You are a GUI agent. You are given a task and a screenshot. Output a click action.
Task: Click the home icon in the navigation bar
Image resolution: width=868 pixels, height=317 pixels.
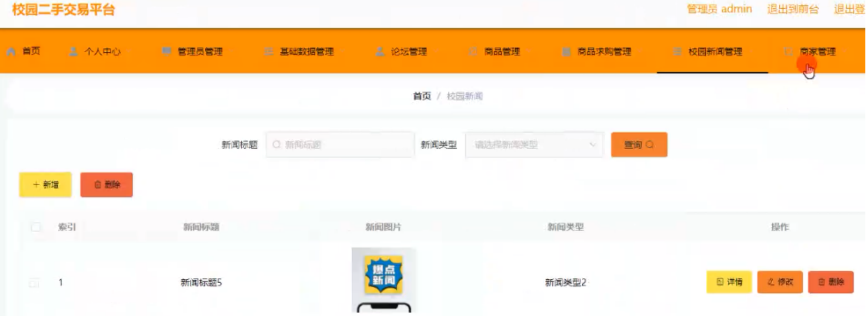click(11, 52)
